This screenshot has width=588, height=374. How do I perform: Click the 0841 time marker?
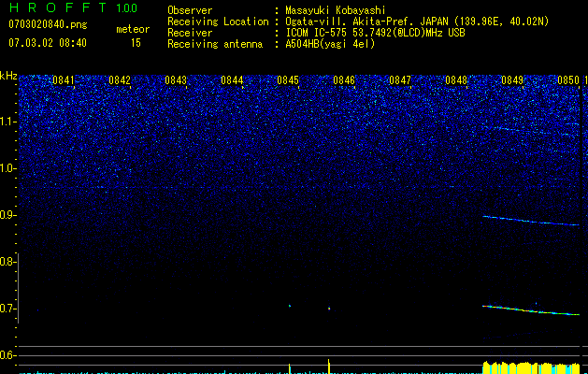pos(64,80)
